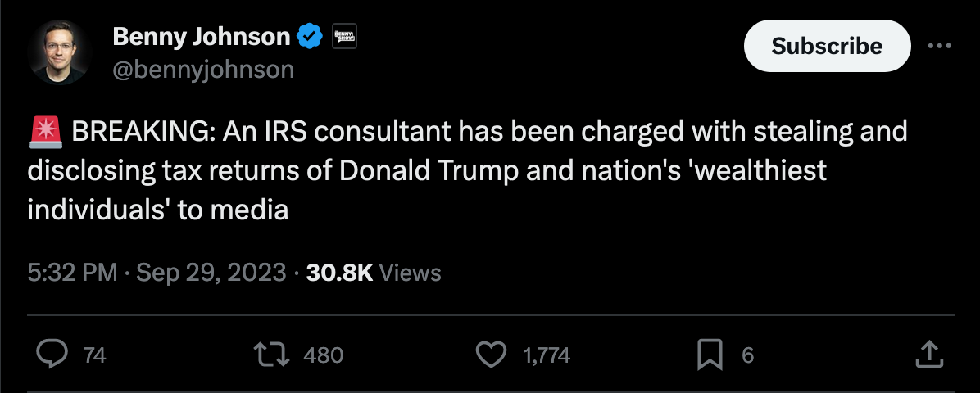Click the blue verified checkmark badge

(310, 37)
